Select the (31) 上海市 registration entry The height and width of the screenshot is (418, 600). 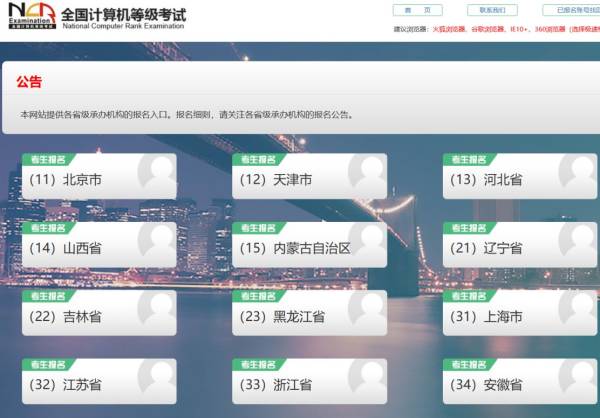click(520, 313)
